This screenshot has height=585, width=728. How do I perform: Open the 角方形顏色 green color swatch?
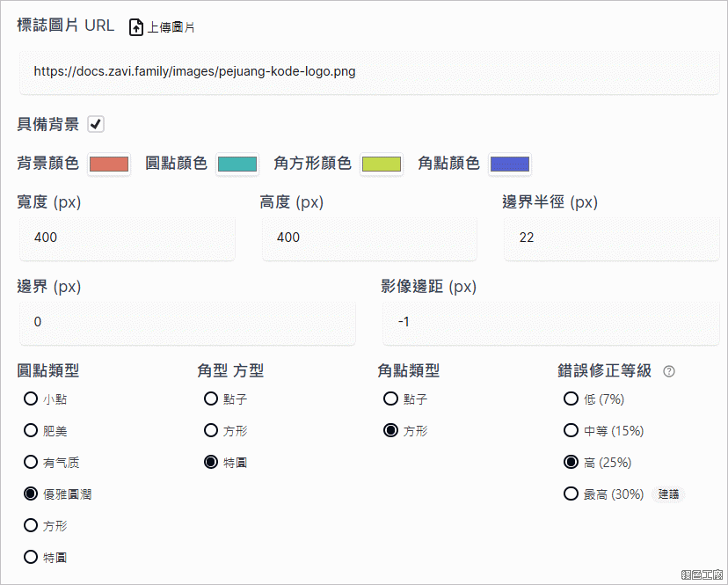[382, 164]
